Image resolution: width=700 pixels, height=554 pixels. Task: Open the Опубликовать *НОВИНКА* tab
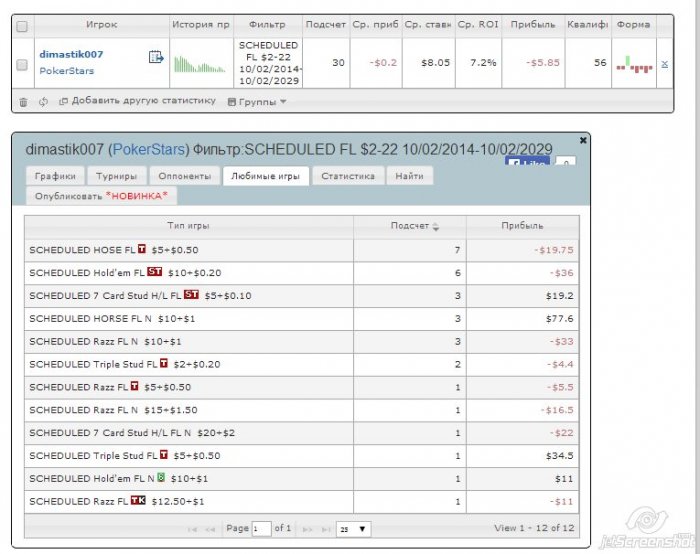pos(101,196)
